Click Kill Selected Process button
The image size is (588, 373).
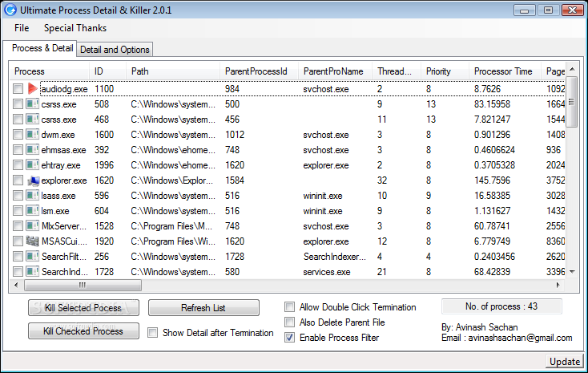(83, 308)
